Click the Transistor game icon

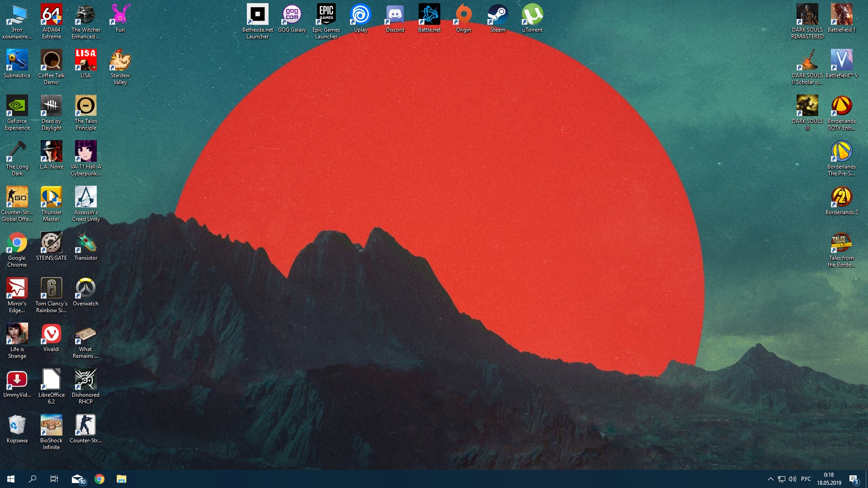point(85,247)
